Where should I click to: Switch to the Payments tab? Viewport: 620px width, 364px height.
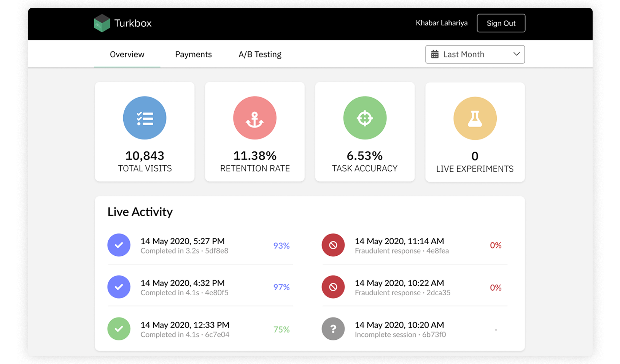(x=193, y=54)
